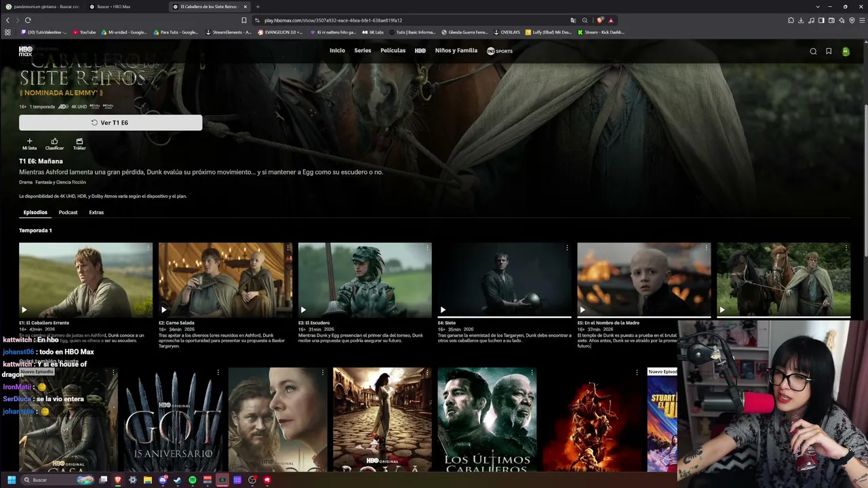Open Spotify from the taskbar
This screenshot has width=868, height=488.
pyautogui.click(x=193, y=480)
